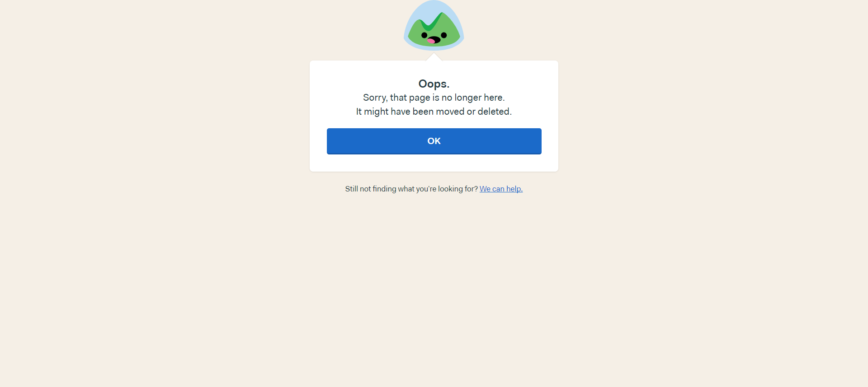
Task: Confirm the error with the OK button
Action: [x=434, y=141]
